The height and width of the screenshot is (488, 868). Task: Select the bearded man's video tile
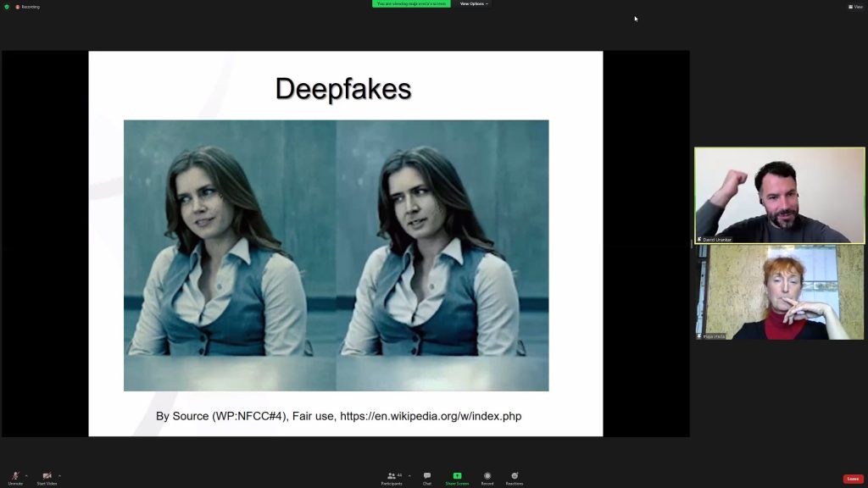779,196
